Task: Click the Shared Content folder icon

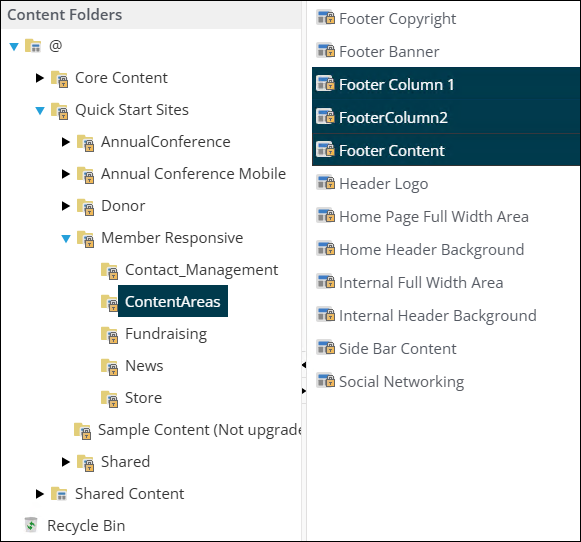Action: pyautogui.click(x=59, y=493)
